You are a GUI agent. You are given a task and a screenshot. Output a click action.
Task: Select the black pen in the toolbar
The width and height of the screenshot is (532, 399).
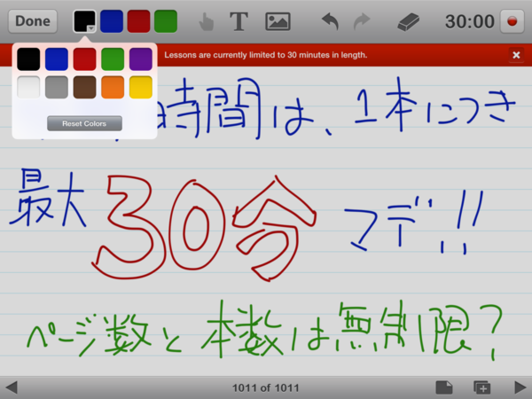coord(84,21)
